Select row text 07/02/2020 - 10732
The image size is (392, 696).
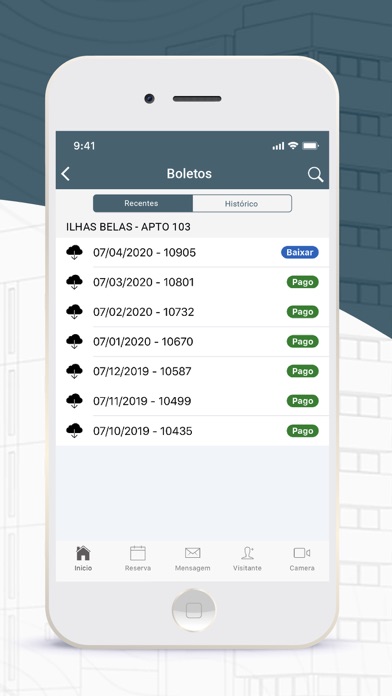[143, 312]
